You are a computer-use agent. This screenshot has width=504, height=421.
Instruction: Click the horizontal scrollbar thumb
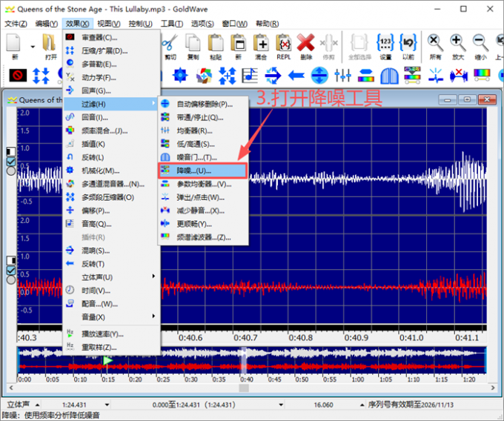click(x=244, y=388)
